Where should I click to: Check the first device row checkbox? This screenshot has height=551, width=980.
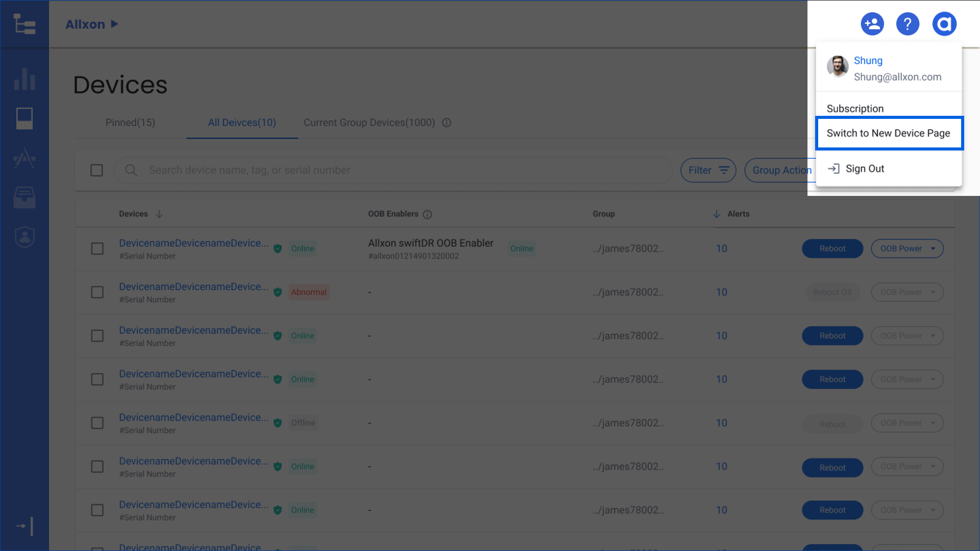tap(97, 249)
